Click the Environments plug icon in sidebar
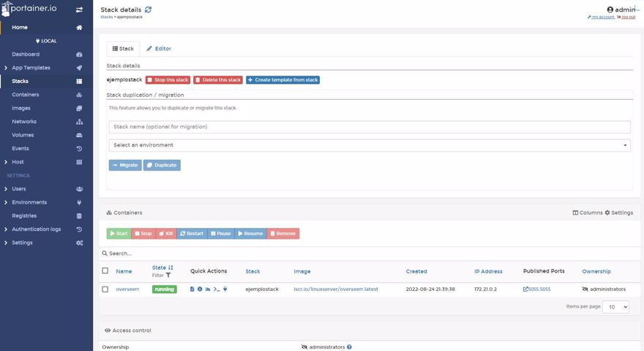The width and height of the screenshot is (644, 351). [79, 202]
